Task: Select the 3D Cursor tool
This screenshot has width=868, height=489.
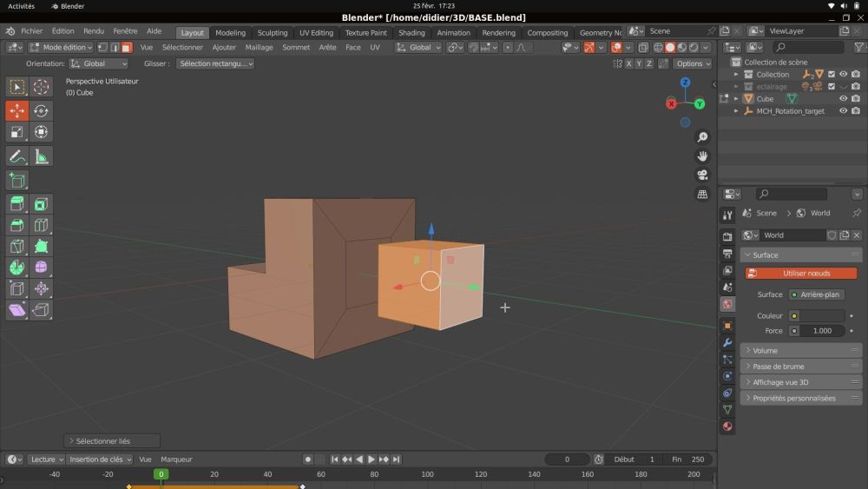Action: pos(41,87)
